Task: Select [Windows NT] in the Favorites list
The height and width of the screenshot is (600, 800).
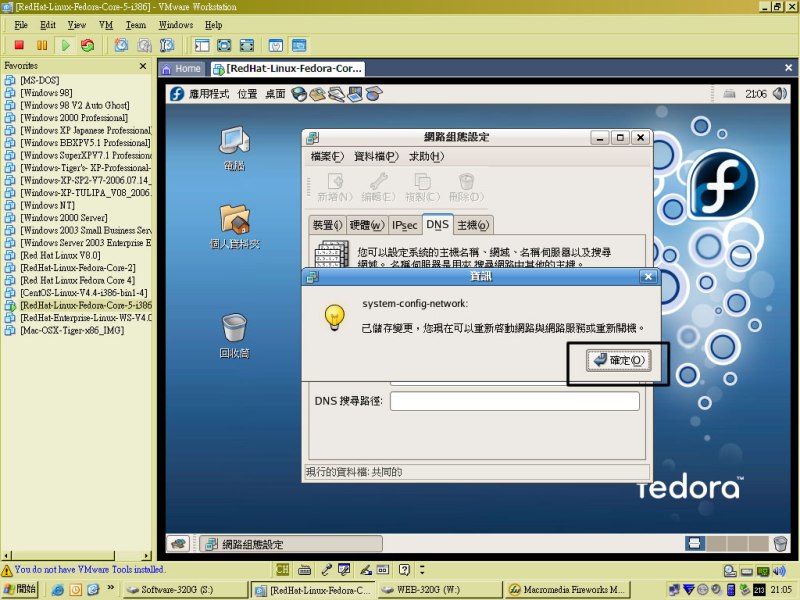Action: coord(47,205)
